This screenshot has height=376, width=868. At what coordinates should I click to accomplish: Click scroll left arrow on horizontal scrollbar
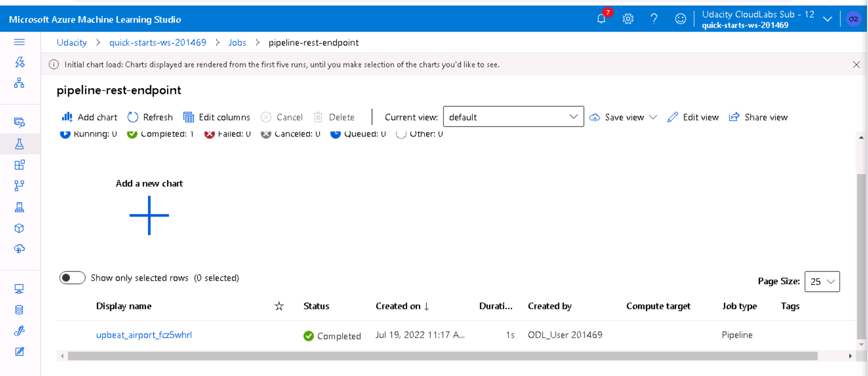(62, 356)
